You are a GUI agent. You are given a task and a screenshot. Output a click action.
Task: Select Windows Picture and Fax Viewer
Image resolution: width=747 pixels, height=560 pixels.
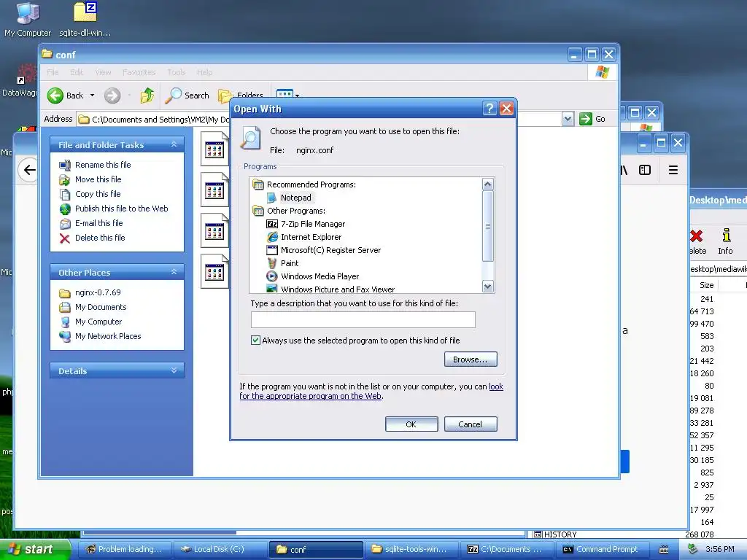pos(337,289)
